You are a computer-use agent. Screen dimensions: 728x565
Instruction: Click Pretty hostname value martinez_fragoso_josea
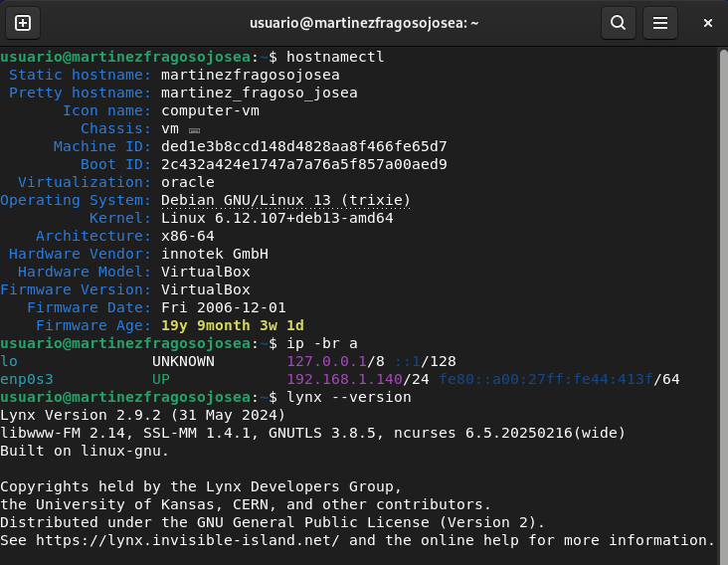[259, 93]
